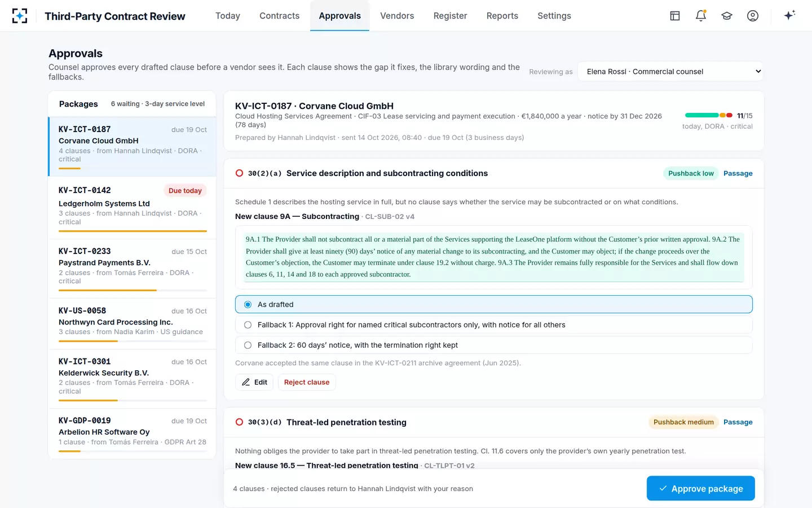The width and height of the screenshot is (812, 508).
Task: Edit the subcontracting clause
Action: pos(254,382)
